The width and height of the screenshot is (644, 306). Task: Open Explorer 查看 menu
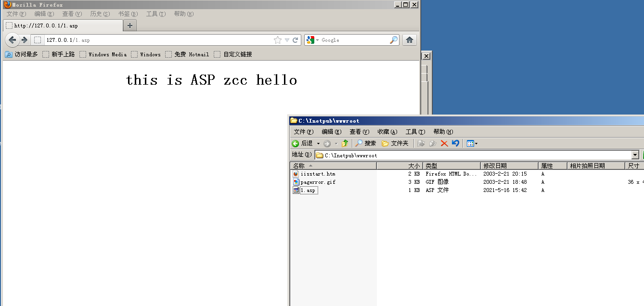coord(360,132)
